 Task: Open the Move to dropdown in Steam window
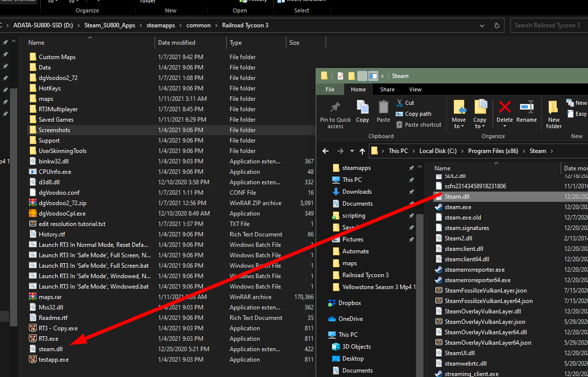459,115
